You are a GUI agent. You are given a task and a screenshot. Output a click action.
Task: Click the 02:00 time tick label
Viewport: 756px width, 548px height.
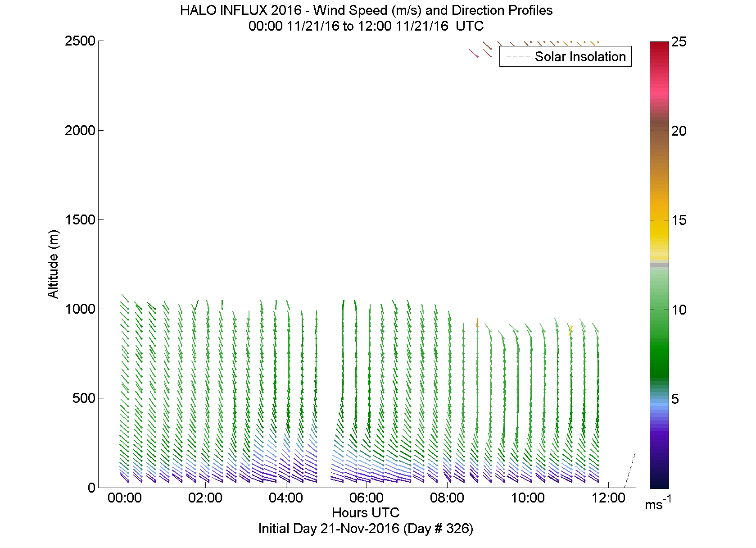(205, 498)
